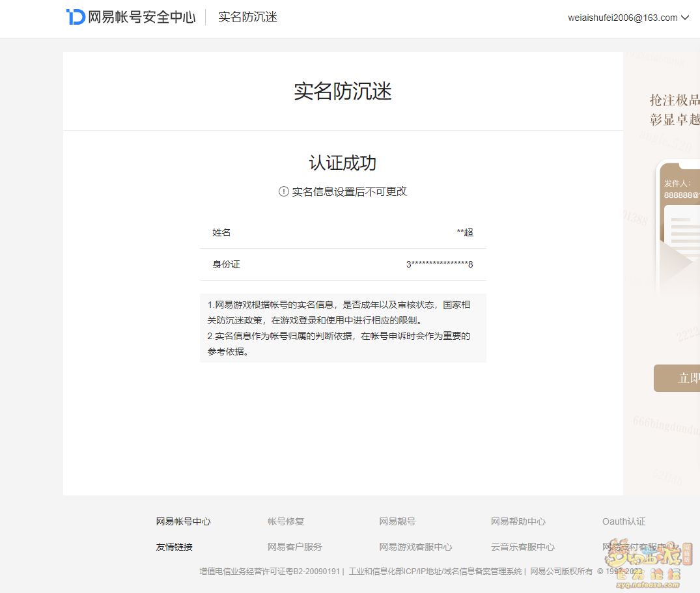The height and width of the screenshot is (593, 700).
Task: Click the tan 立即 button in side ad
Action: 677,378
